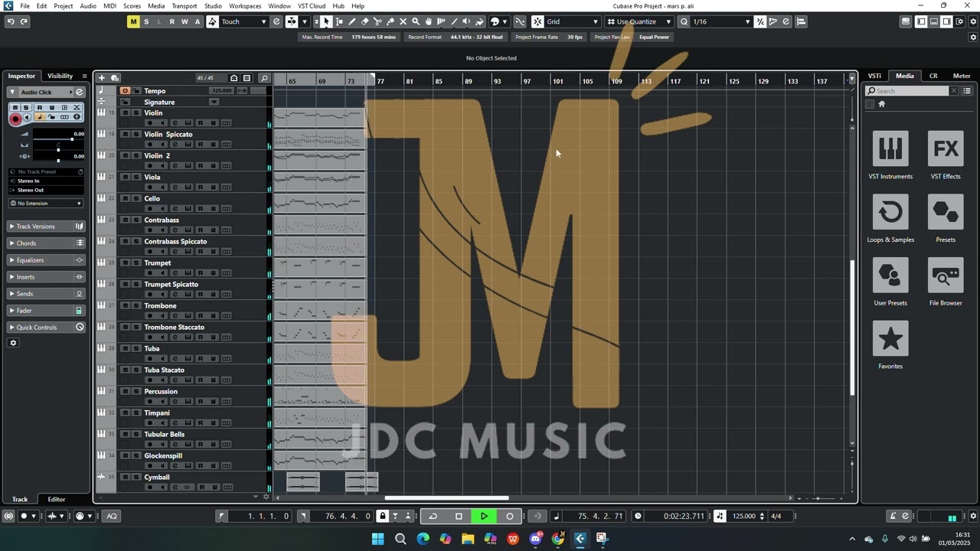Solo the Timpani track

pyautogui.click(x=136, y=412)
